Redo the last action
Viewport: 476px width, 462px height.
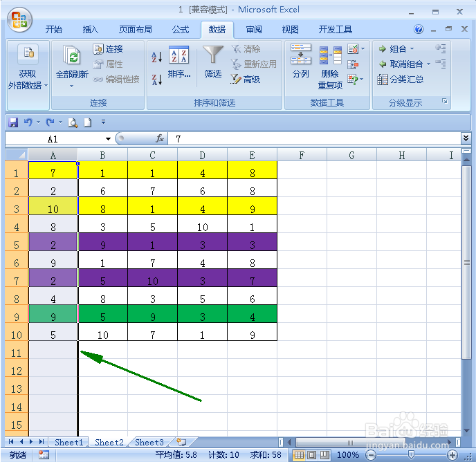pos(50,122)
